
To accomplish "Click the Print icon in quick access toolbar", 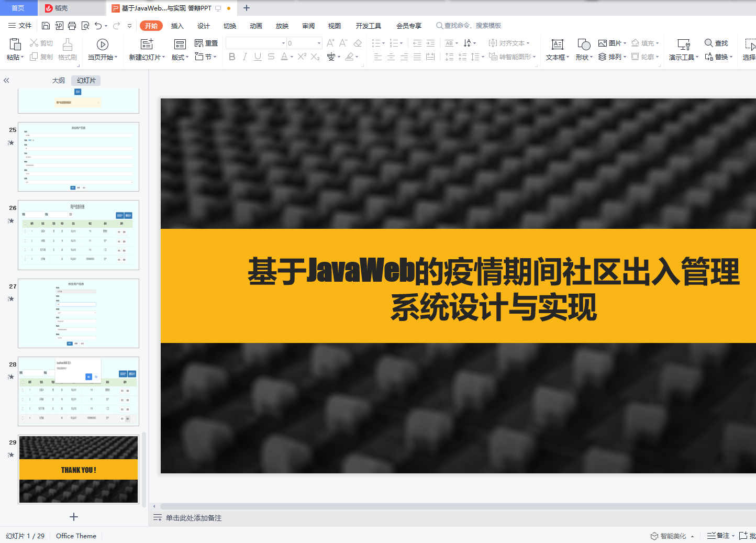I will coord(72,26).
